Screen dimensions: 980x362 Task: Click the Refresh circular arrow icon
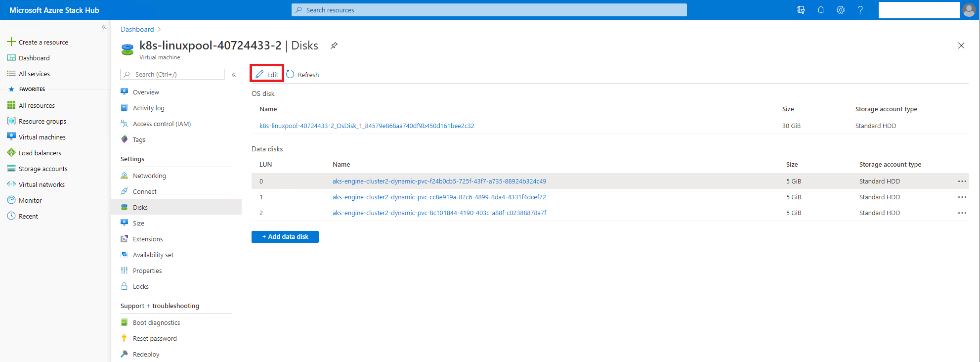point(290,74)
